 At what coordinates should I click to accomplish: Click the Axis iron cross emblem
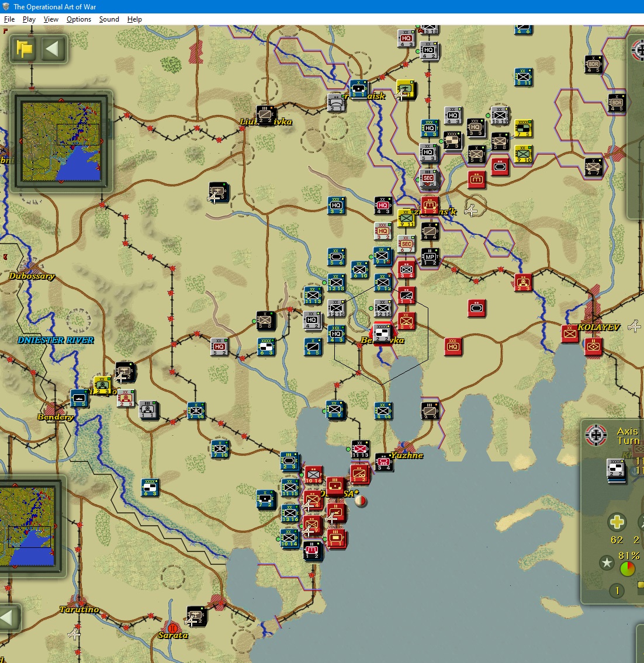(595, 434)
